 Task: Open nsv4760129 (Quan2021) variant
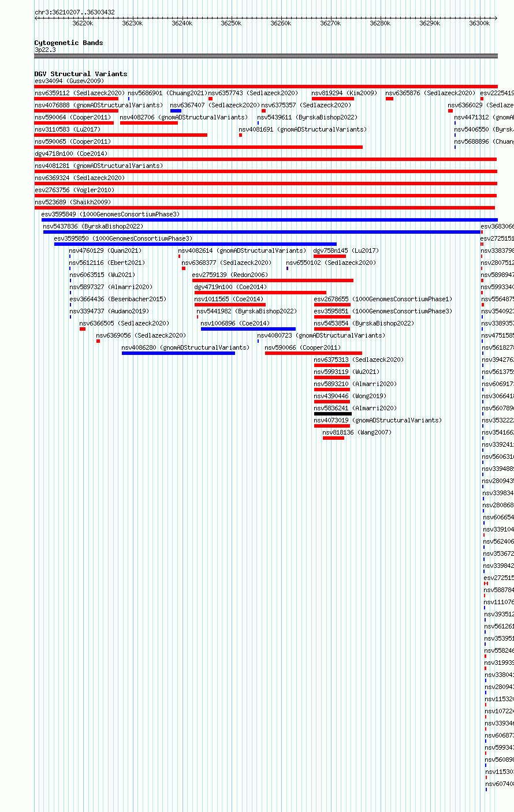[x=105, y=250]
